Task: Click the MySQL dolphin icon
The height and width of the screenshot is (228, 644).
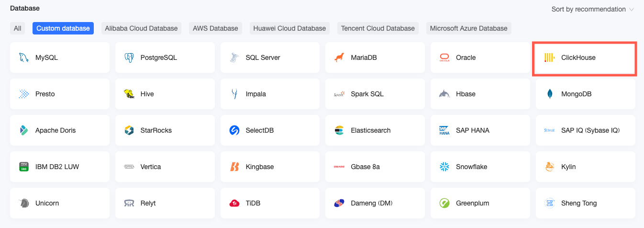Action: click(23, 57)
